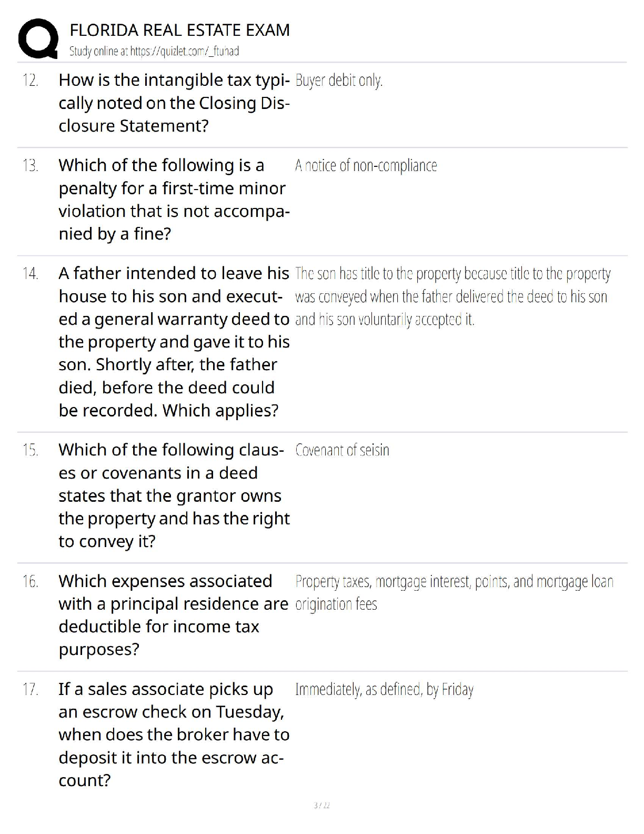
Task: Select question number 15
Action: point(30,450)
